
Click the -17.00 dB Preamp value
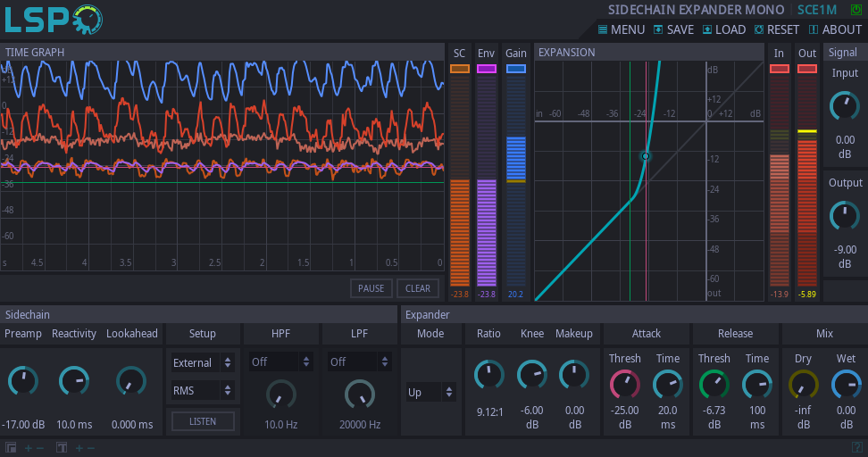(23, 424)
